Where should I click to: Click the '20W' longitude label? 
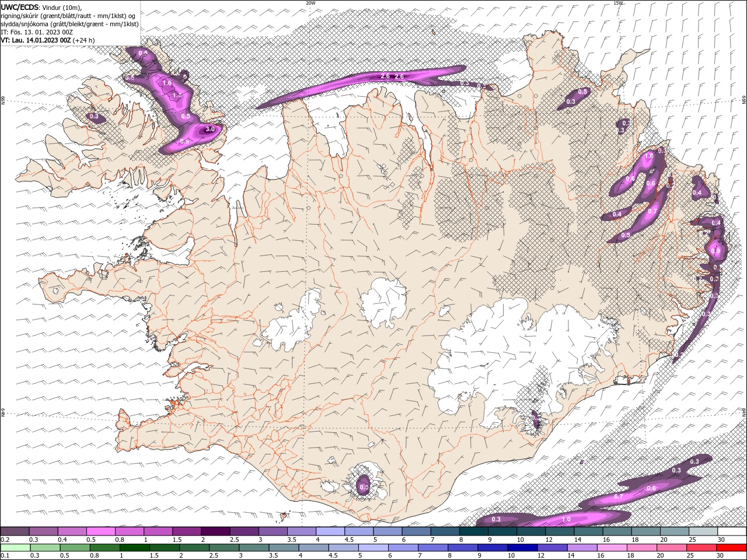[311, 3]
